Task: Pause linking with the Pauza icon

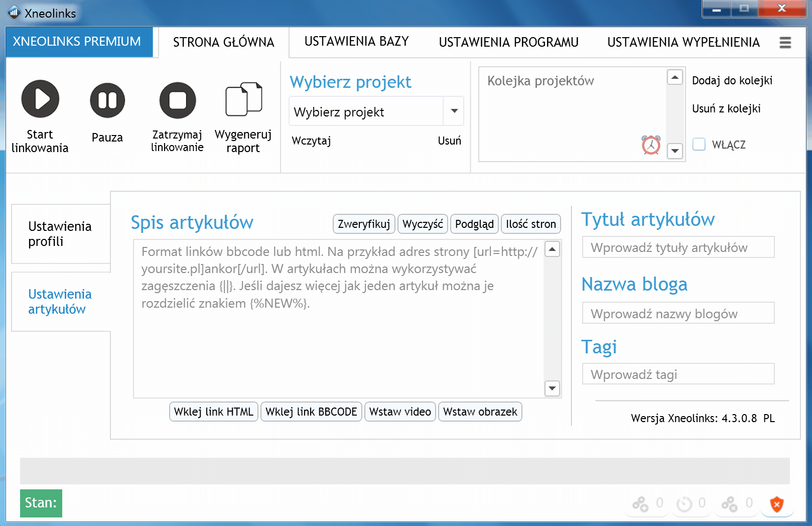Action: (x=107, y=100)
